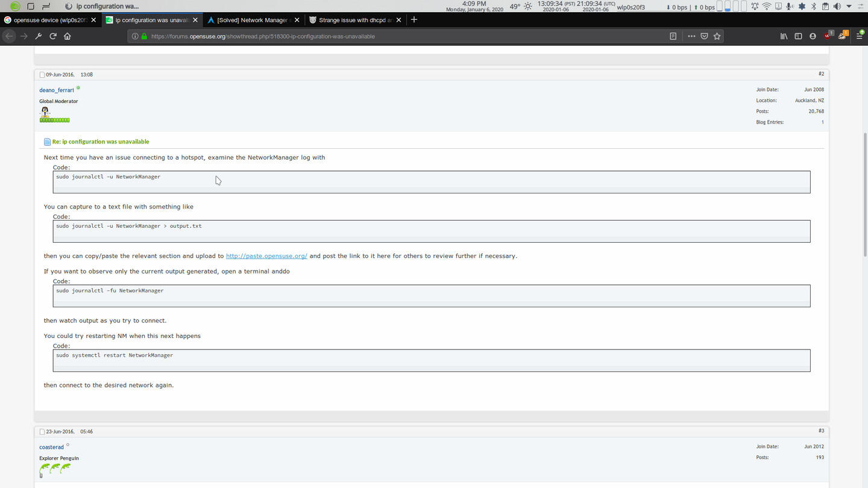The width and height of the screenshot is (868, 488).
Task: Open the 49° weather applet
Action: click(x=521, y=6)
